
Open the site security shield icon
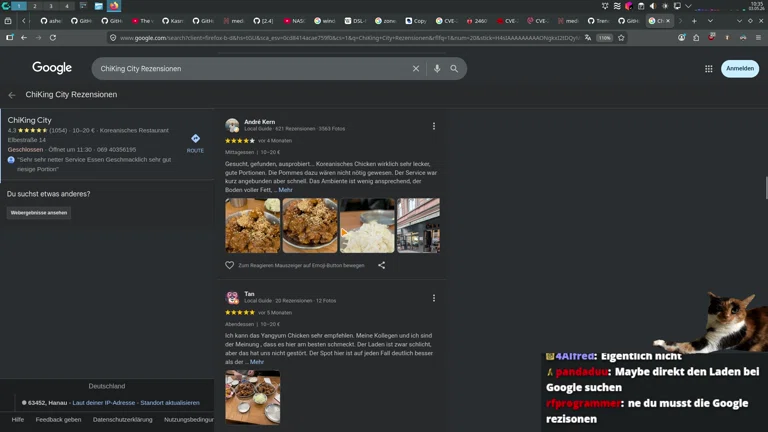(x=113, y=38)
